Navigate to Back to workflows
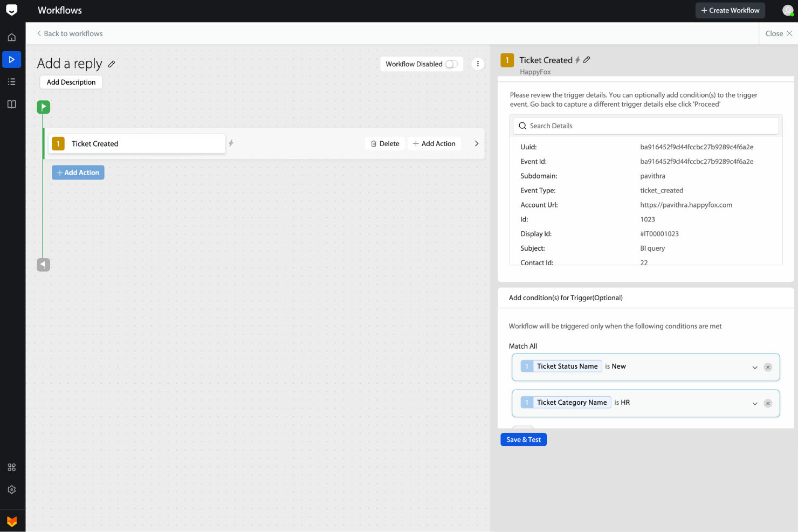 click(69, 33)
